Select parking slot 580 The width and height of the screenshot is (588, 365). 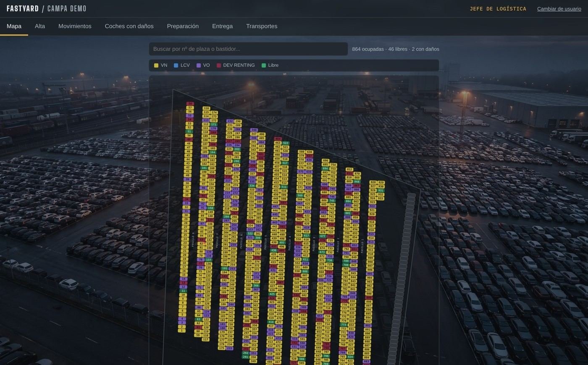click(301, 152)
